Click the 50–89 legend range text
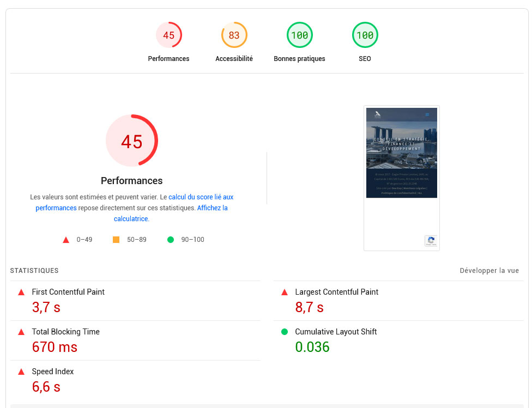The image size is (532, 408). click(x=137, y=240)
